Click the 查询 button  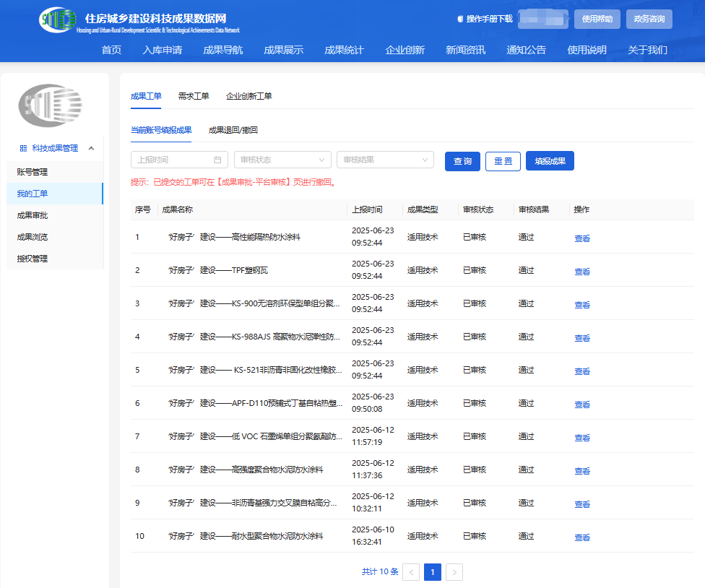click(x=462, y=161)
